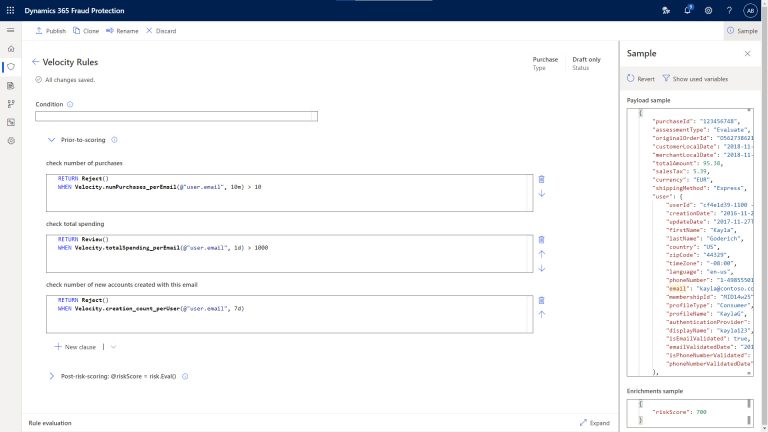Click the "purchaseId" line in payload
Image resolution: width=768 pixels, height=432 pixels.
[696, 121]
